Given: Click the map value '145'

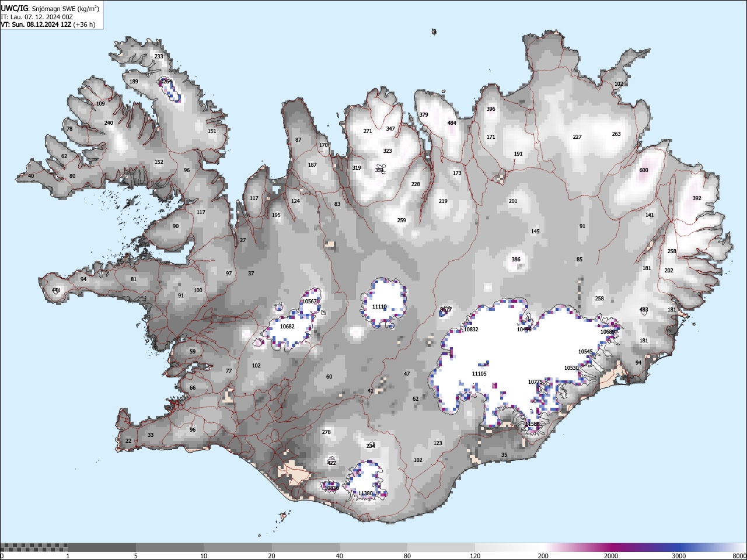Looking at the screenshot, I should 535,232.
